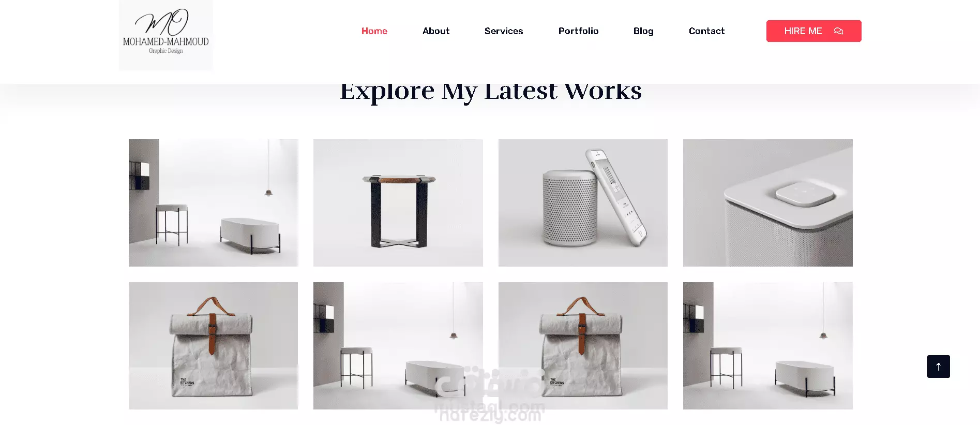This screenshot has height=425, width=980.
Task: Open the Home menu item
Action: [x=374, y=31]
